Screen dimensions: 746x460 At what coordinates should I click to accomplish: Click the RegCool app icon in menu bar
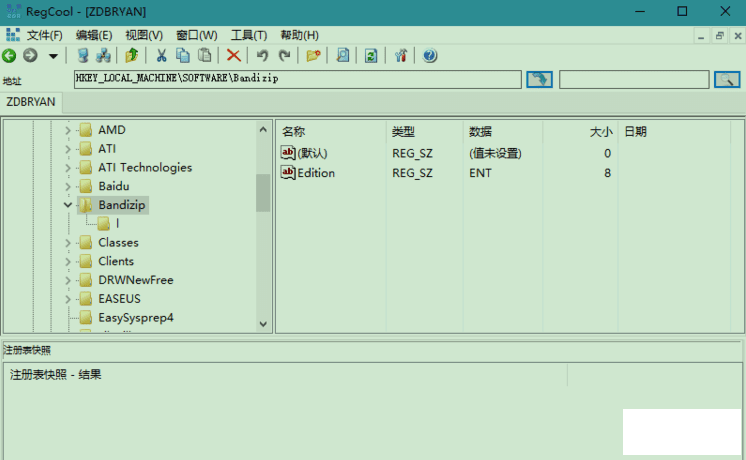(13, 35)
